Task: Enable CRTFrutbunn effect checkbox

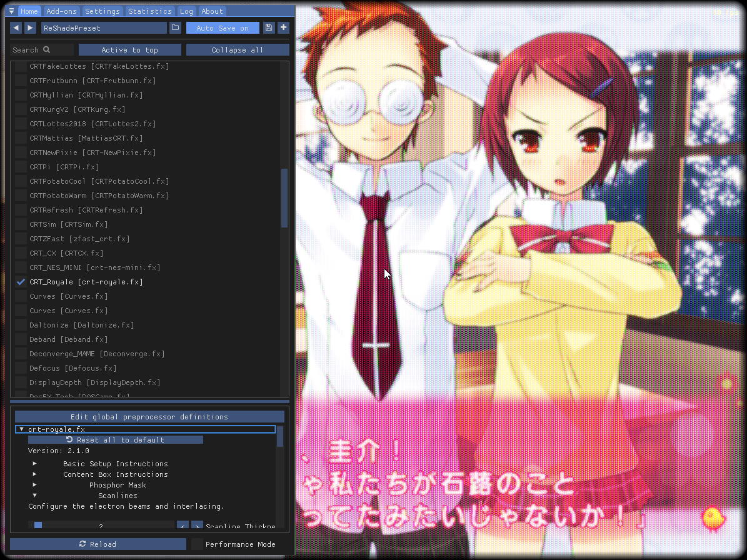Action: pos(21,81)
